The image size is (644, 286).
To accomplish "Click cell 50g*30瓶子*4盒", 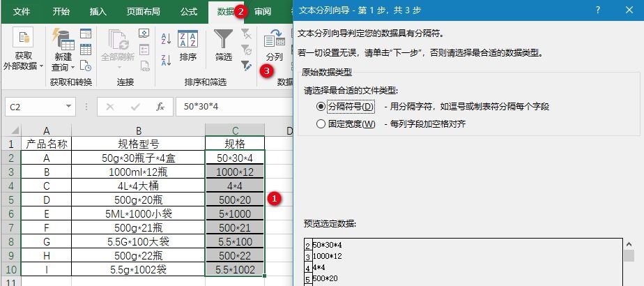I will [139, 158].
